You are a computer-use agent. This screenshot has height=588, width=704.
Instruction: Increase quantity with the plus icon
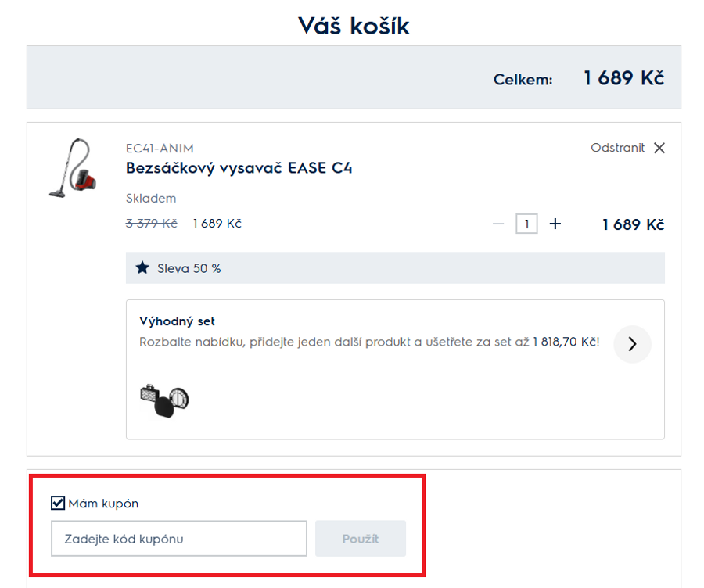[x=555, y=224]
